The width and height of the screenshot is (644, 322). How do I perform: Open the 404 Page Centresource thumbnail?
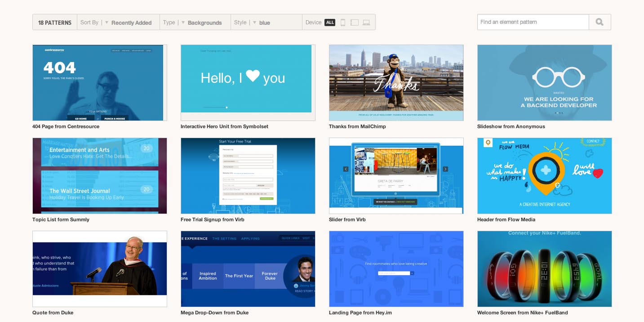click(100, 83)
